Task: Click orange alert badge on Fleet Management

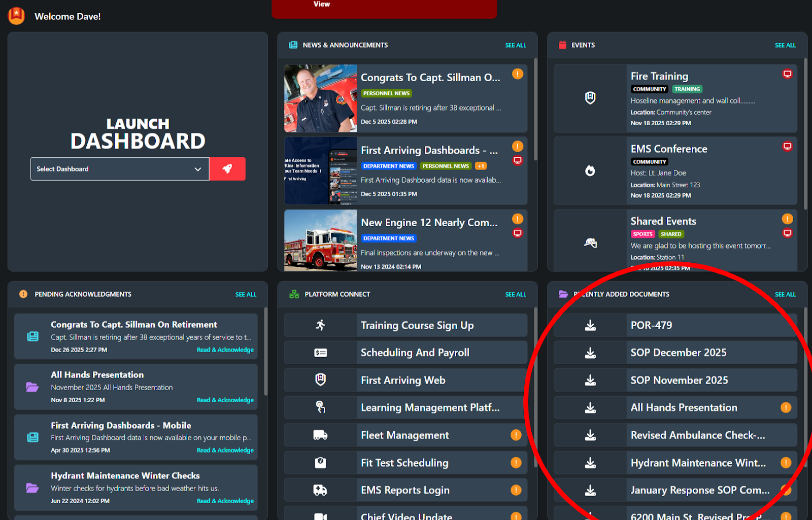Action: point(516,435)
